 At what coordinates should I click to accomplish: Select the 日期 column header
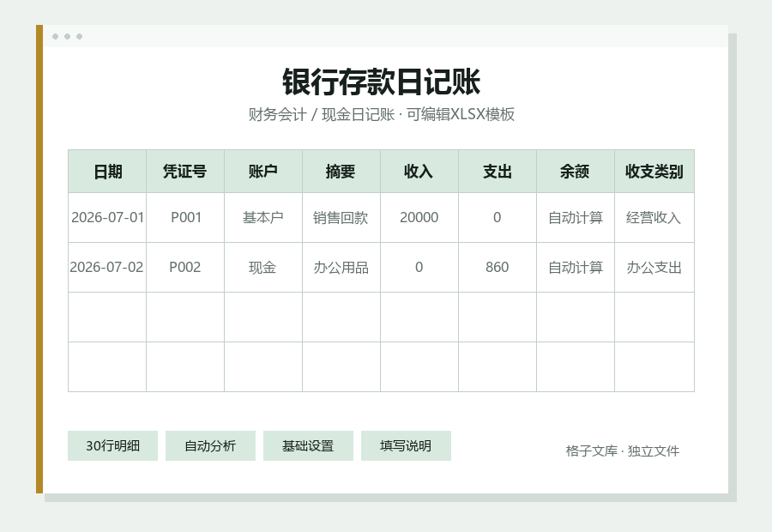[107, 172]
